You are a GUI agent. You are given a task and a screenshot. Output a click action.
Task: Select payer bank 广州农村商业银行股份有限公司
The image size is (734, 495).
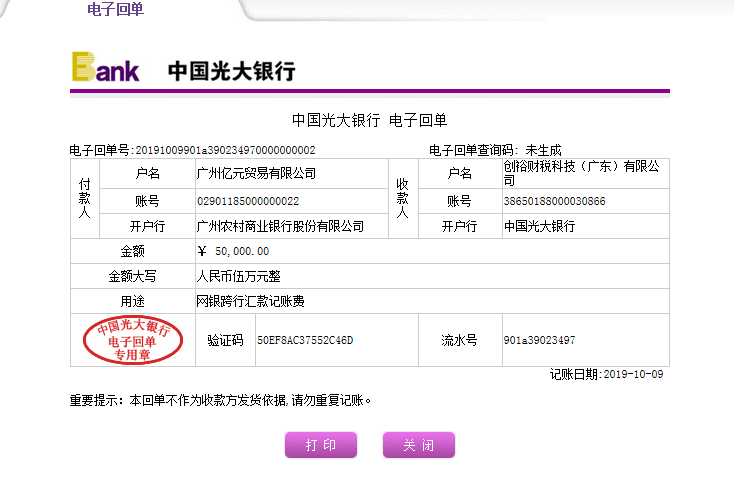pyautogui.click(x=280, y=226)
